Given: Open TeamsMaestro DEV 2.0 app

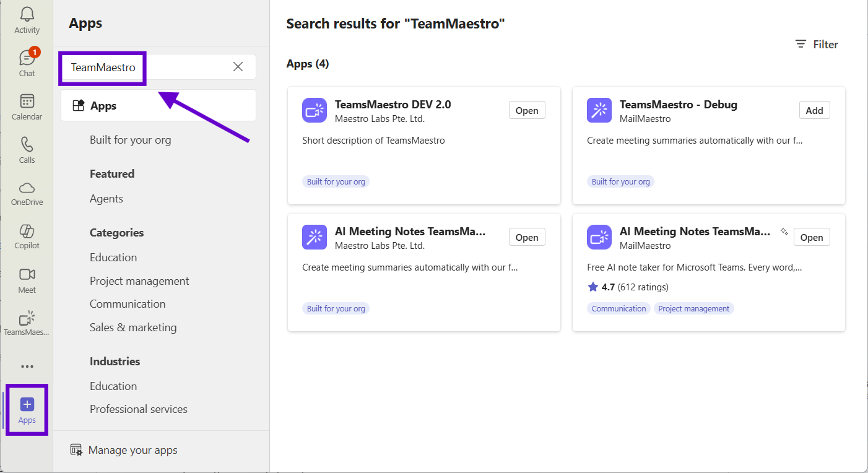Looking at the screenshot, I should click(x=527, y=110).
